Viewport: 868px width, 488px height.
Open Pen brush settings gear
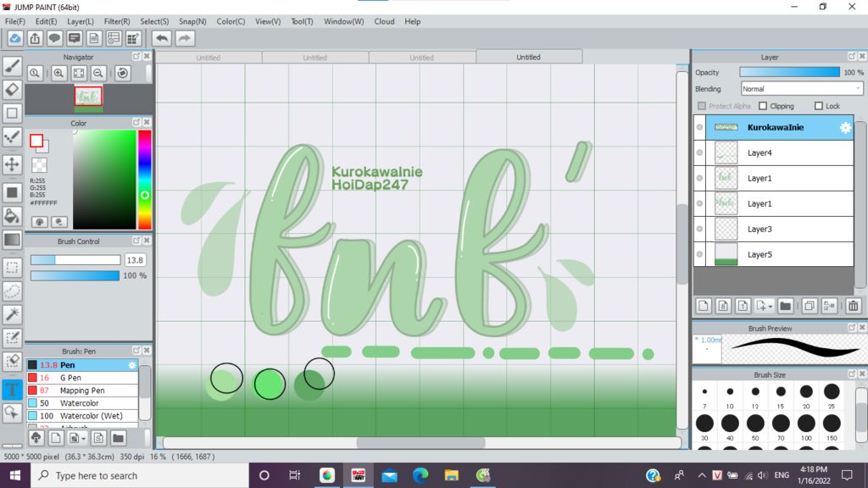(131, 365)
